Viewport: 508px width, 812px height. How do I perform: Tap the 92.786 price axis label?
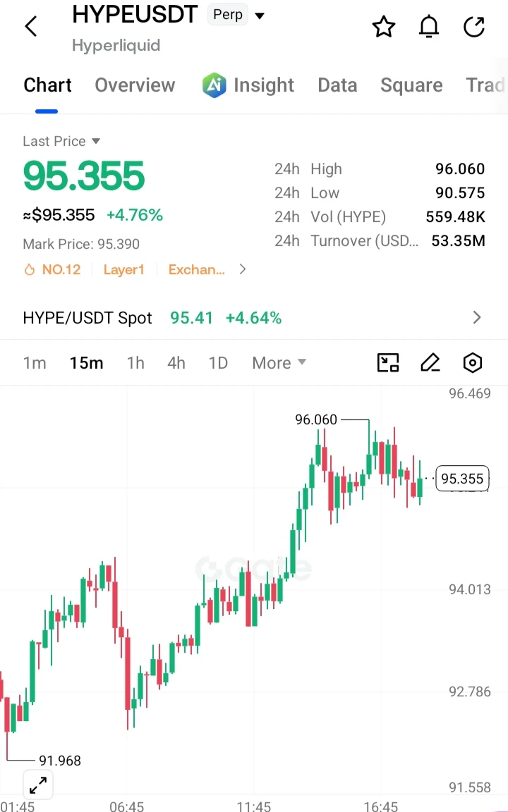pos(469,691)
